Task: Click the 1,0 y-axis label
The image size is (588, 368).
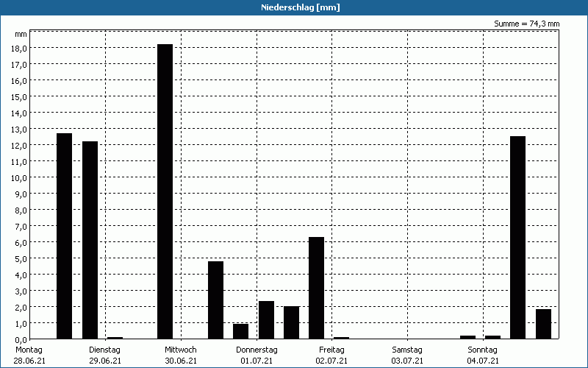Action: point(21,323)
